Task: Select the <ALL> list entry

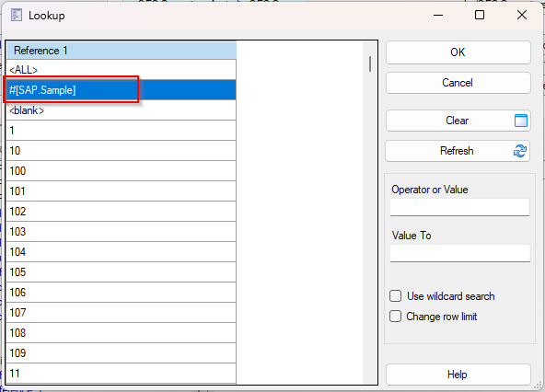Action: (121, 70)
